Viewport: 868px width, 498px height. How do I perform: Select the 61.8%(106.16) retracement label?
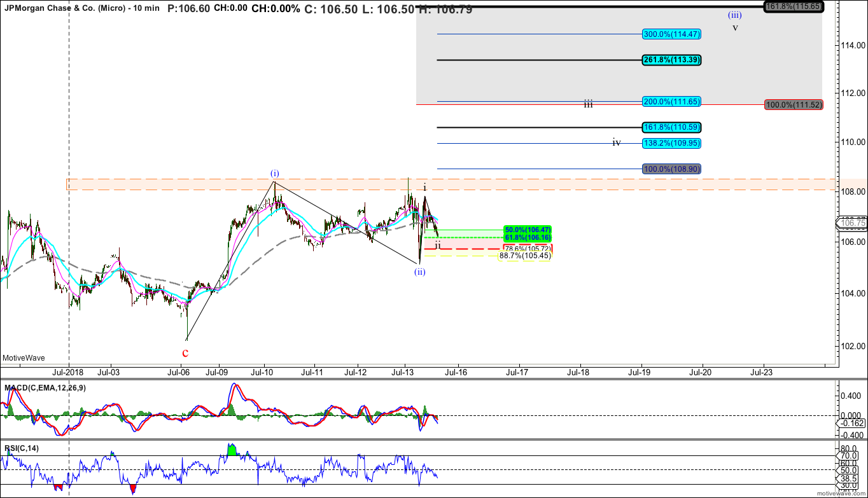[x=528, y=237]
